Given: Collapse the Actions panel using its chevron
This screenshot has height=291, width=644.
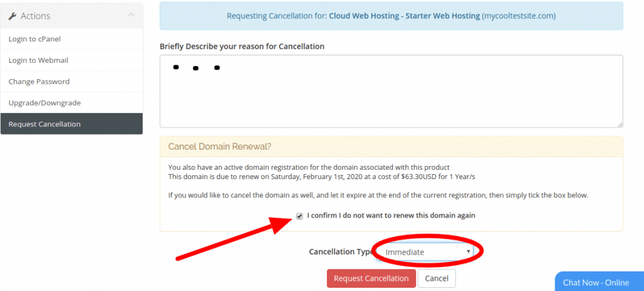Looking at the screenshot, I should point(131,15).
